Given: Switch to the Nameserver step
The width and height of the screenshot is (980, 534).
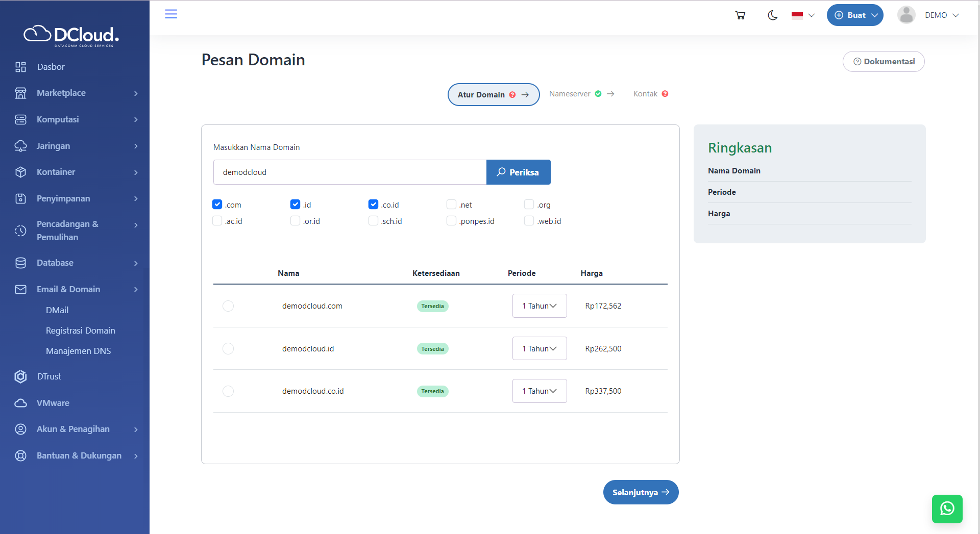Looking at the screenshot, I should tap(570, 93).
